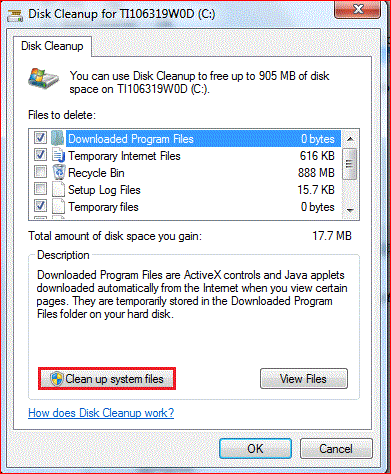Click the Temporary files document icon
Screen dimensions: 391x474
58,207
